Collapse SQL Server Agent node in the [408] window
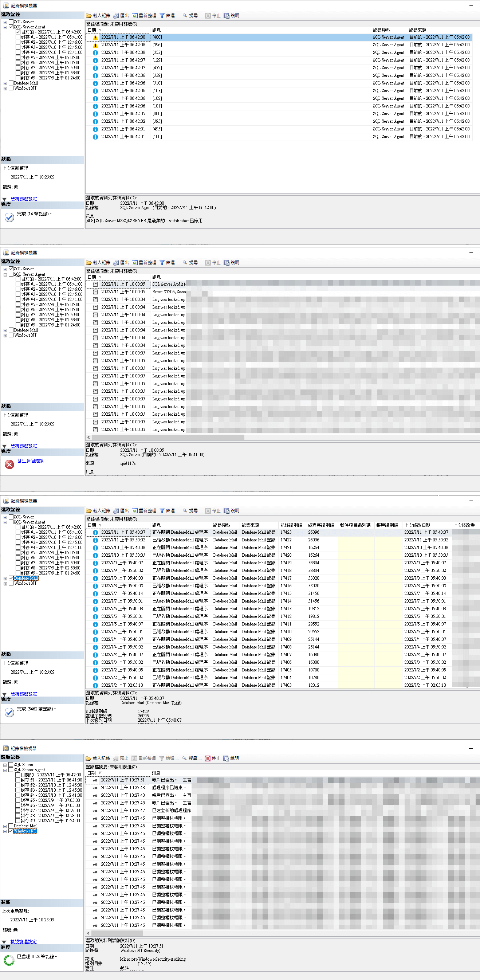The height and width of the screenshot is (980, 480). (5, 27)
